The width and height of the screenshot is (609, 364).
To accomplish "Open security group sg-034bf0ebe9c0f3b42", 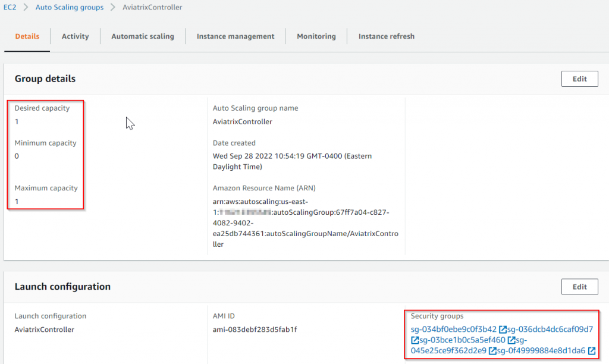I will pos(454,330).
